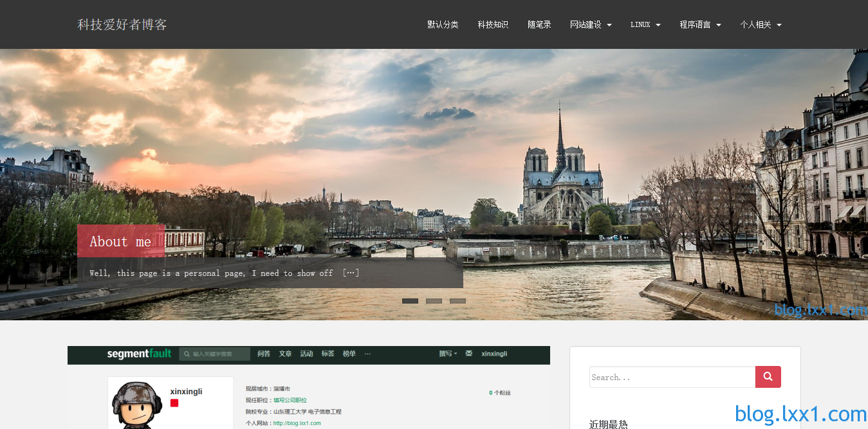
Task: Select 随笔录 in the navigation bar
Action: coord(539,24)
